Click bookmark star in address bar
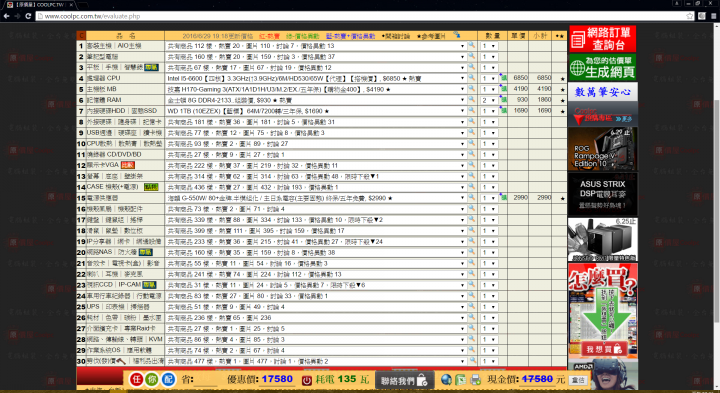 point(689,16)
